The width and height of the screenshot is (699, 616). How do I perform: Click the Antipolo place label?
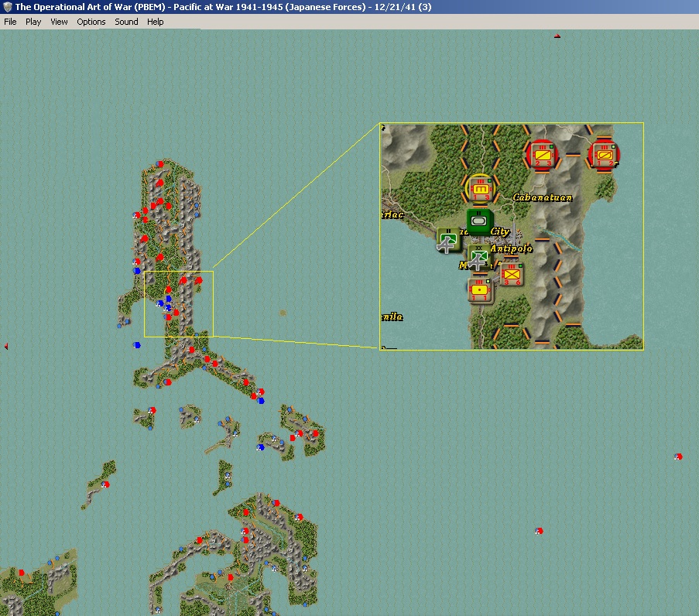(512, 248)
